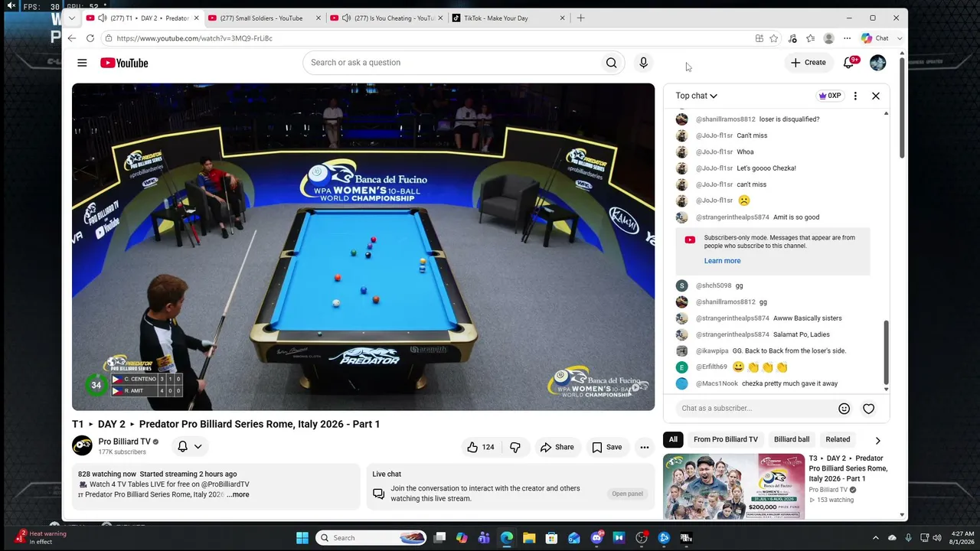Open more actions menu below video
Image resolution: width=980 pixels, height=551 pixels.
[645, 447]
